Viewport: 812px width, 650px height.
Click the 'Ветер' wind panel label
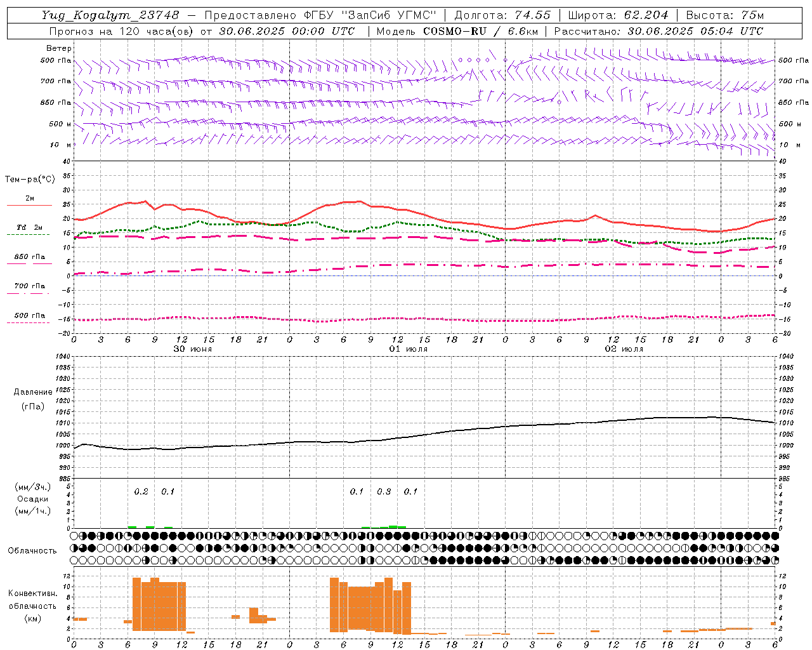click(59, 48)
